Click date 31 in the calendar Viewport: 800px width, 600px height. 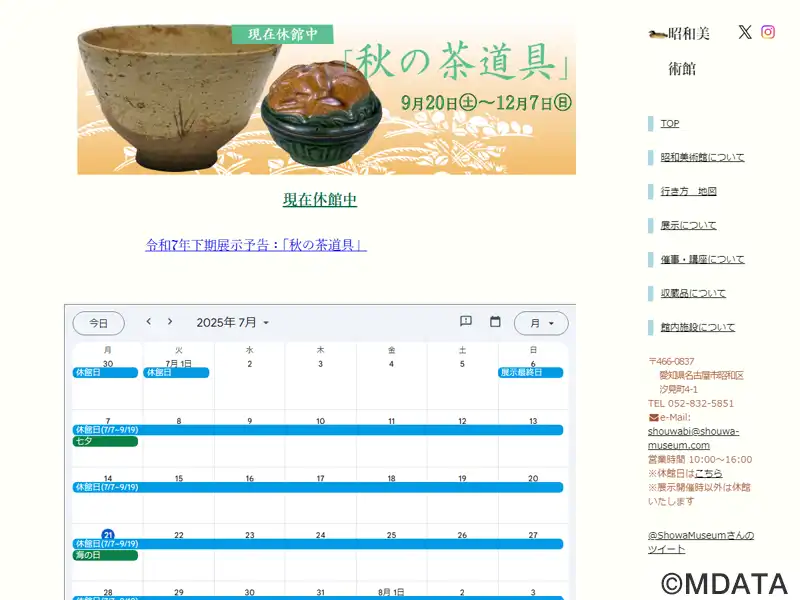pos(320,592)
